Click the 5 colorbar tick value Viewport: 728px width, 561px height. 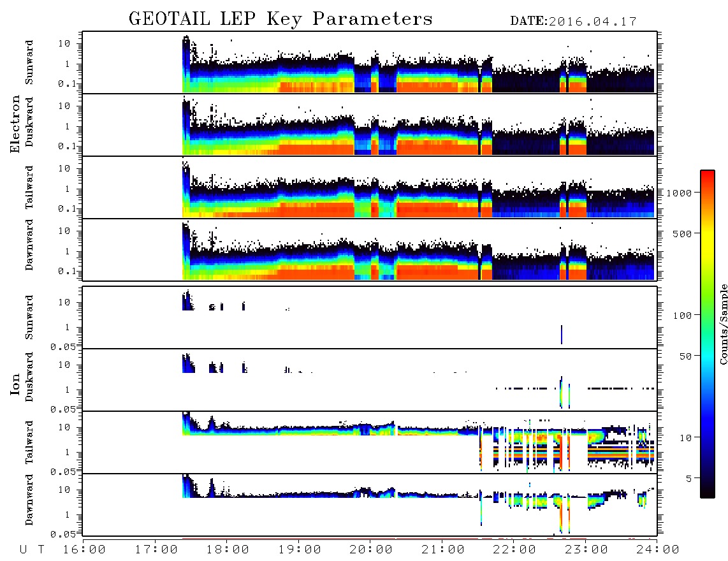689,479
